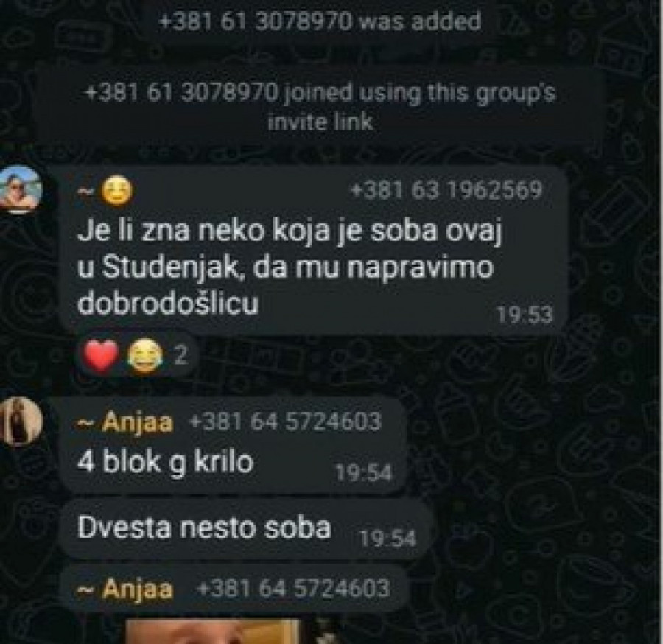
Task: Tap phone number +381 63 1962569
Action: click(x=446, y=189)
